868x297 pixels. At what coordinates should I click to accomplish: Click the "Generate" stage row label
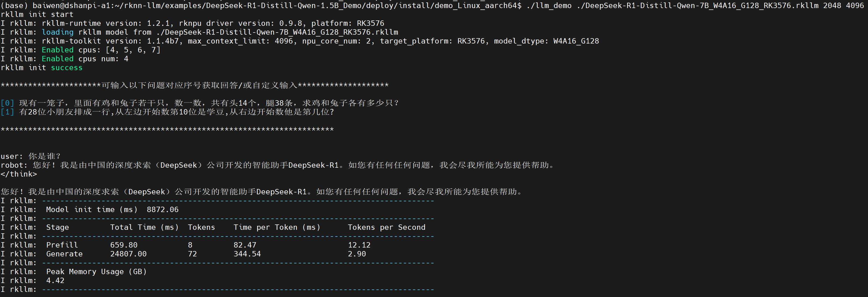tap(64, 254)
